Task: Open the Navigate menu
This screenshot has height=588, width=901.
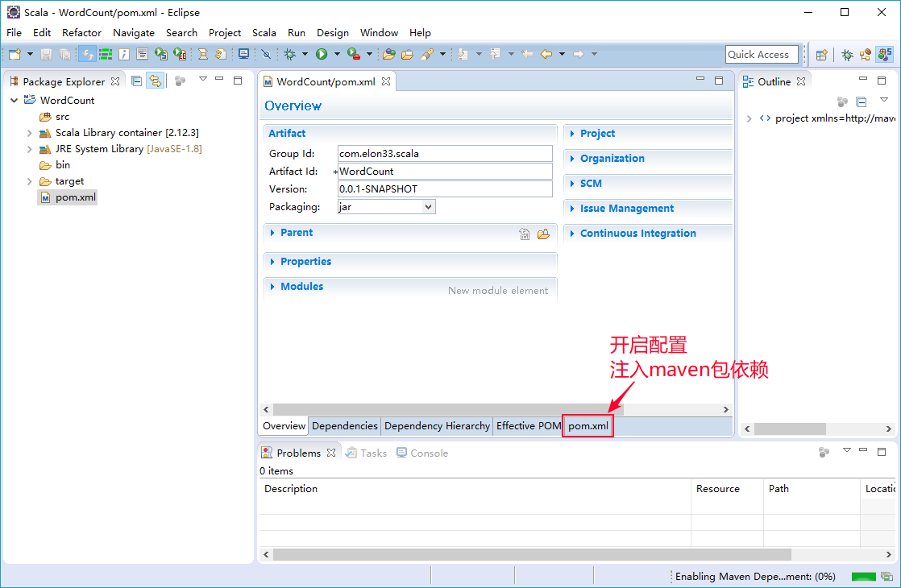Action: click(133, 33)
